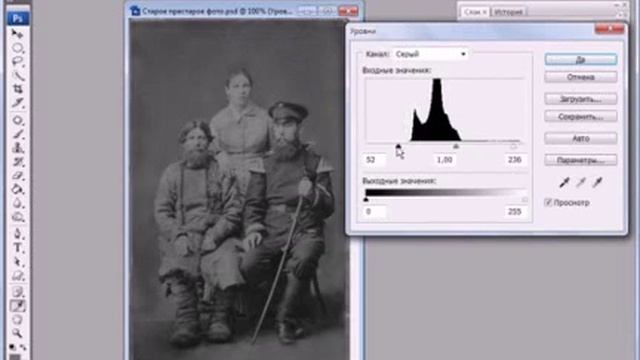Switch to the Слои panel tab

point(475,12)
